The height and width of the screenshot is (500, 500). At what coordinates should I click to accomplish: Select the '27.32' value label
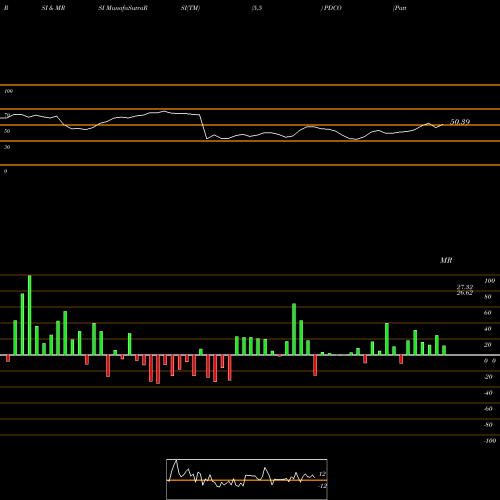[465, 287]
